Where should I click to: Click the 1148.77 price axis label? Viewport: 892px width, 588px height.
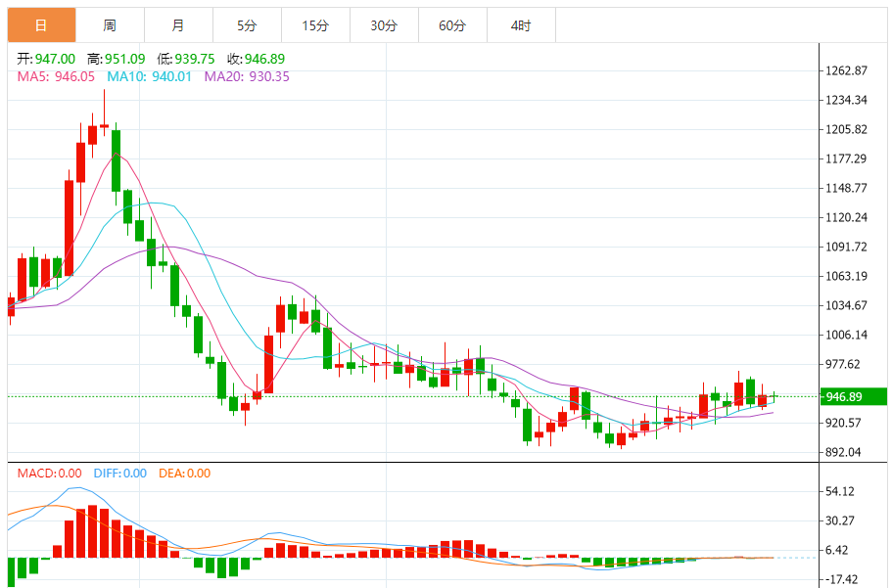[847, 188]
